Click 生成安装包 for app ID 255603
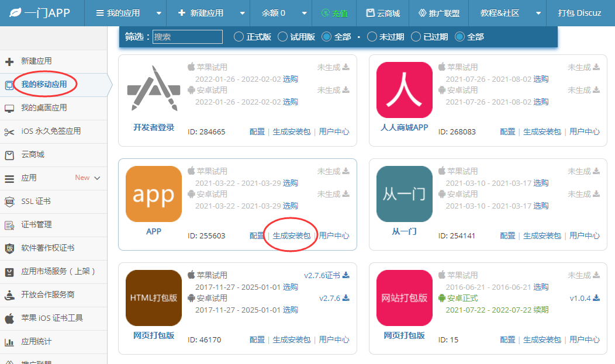The width and height of the screenshot is (615, 364). (x=291, y=235)
